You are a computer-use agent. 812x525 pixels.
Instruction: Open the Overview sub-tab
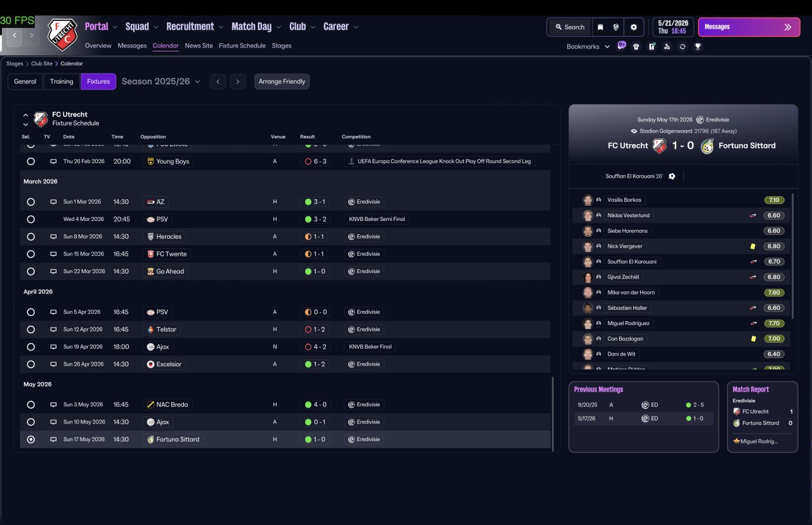point(98,46)
